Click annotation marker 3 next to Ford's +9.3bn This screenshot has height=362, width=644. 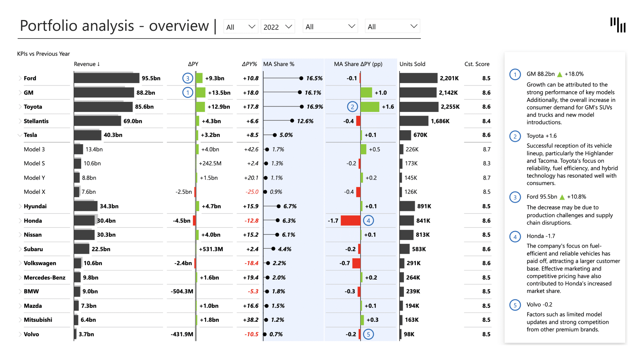[x=188, y=78]
